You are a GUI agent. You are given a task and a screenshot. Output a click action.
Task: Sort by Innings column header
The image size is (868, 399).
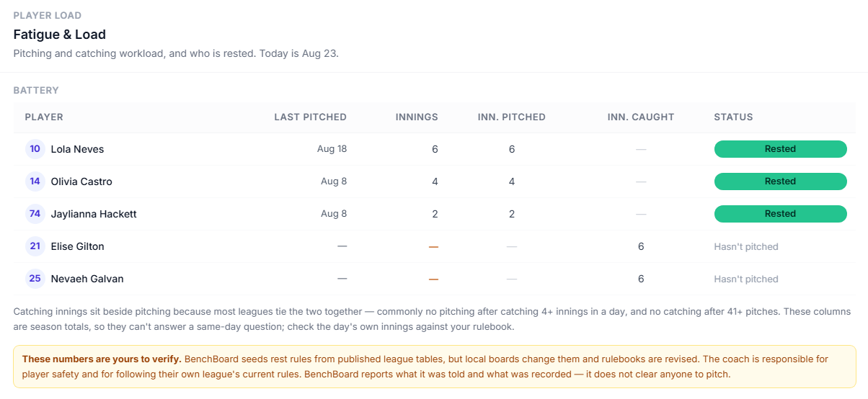(x=417, y=117)
